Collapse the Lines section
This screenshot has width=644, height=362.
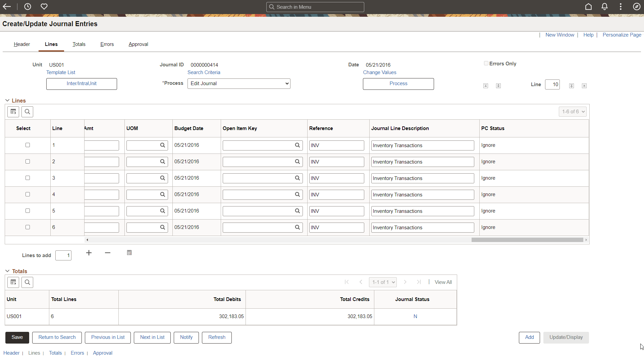[7, 101]
